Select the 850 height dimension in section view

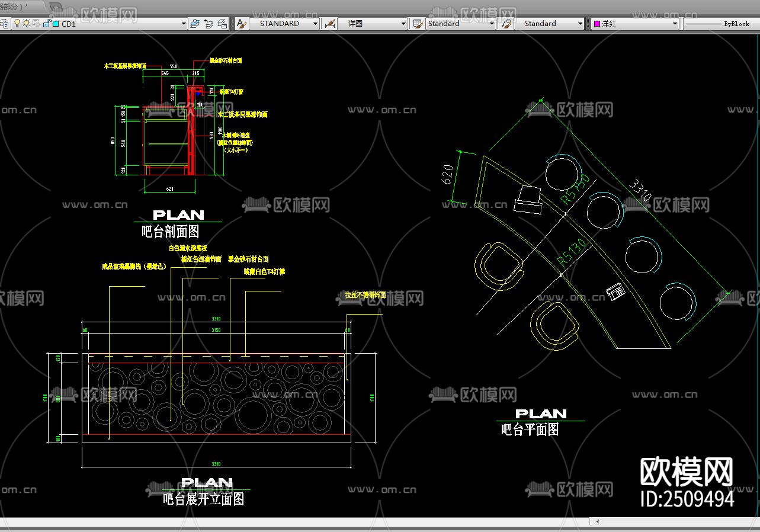[x=113, y=142]
